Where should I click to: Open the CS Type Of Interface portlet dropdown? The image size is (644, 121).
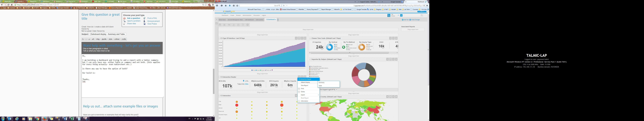(296, 38)
